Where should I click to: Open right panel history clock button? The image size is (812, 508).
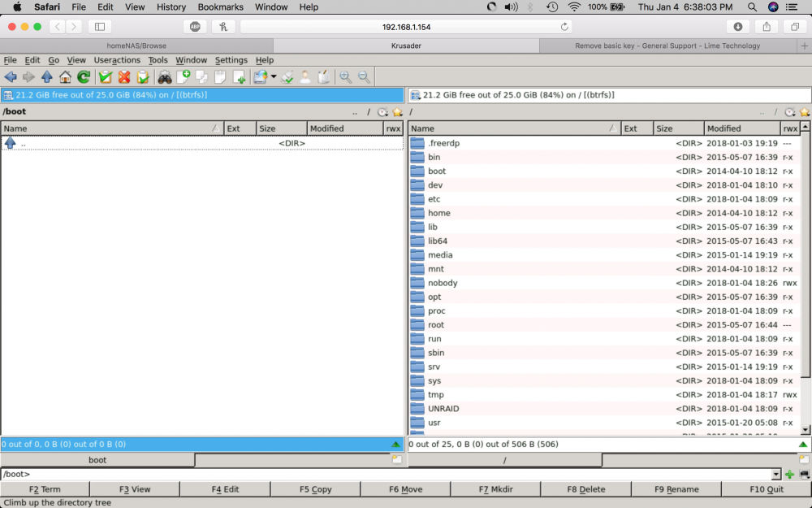(x=790, y=112)
